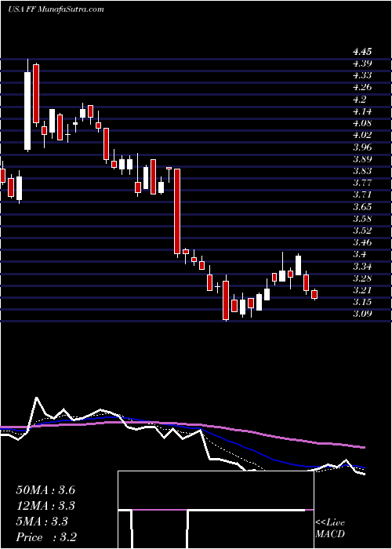Click the 4.14 price axis label
This screenshot has height=549, width=392.
[x=362, y=111]
